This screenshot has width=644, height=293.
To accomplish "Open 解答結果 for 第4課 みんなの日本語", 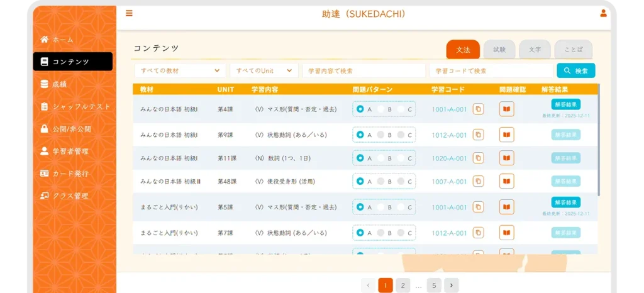I will 565,104.
